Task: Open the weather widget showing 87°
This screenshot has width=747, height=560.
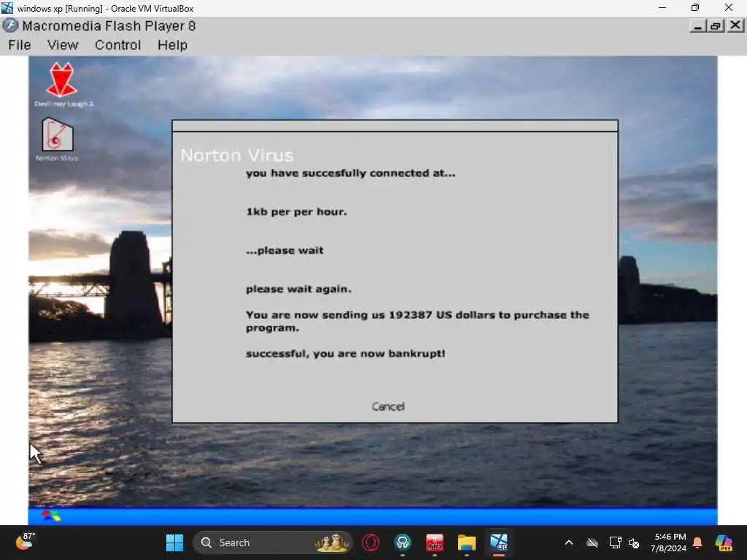Action: [24, 541]
